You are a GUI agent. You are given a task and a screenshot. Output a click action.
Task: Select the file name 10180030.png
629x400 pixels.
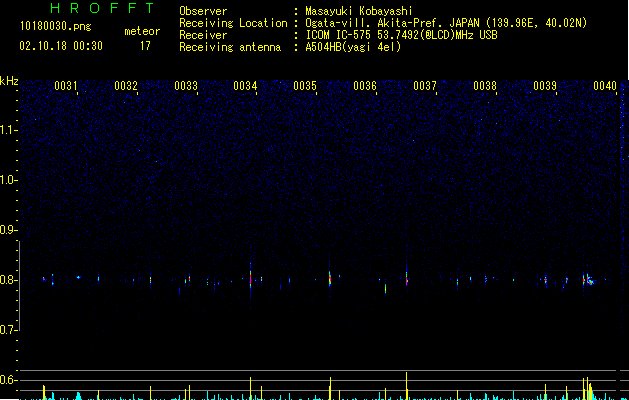point(56,27)
